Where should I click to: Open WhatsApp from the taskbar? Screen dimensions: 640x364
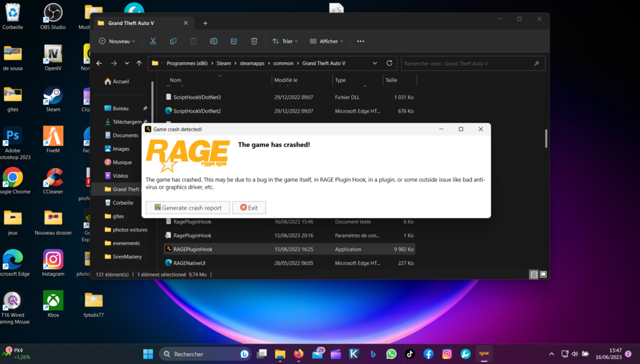coord(391,354)
